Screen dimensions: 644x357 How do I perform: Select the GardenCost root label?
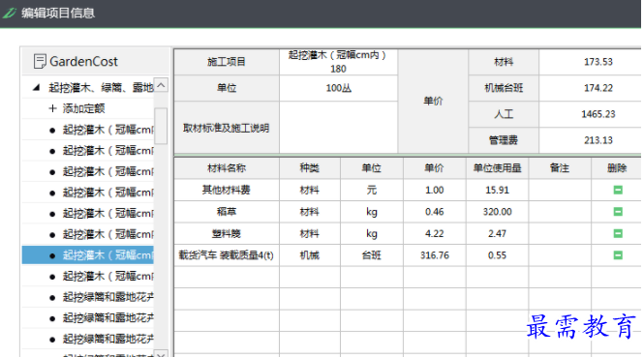[83, 62]
